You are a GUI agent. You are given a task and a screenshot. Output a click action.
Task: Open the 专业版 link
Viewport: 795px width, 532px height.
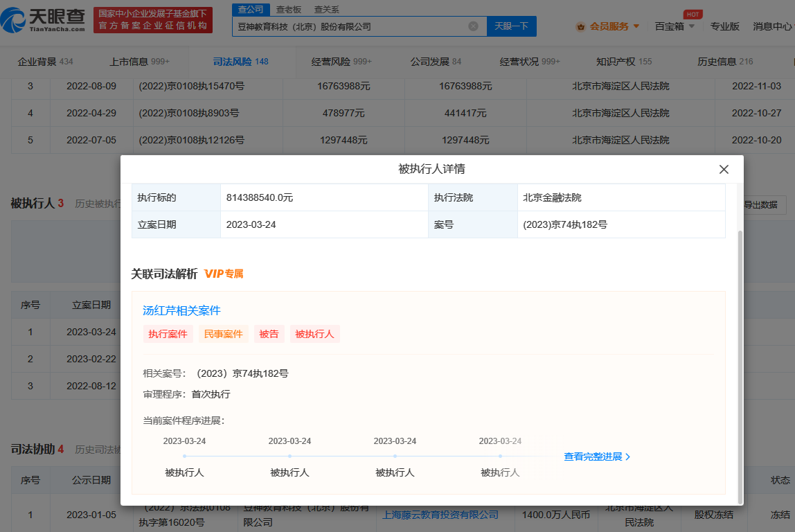[x=724, y=26]
